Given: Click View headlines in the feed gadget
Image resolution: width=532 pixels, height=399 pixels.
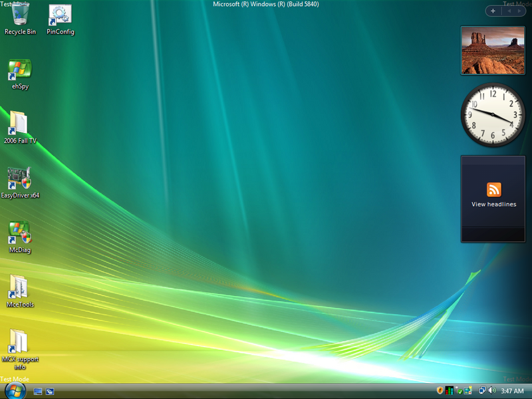Looking at the screenshot, I should pos(493,204).
